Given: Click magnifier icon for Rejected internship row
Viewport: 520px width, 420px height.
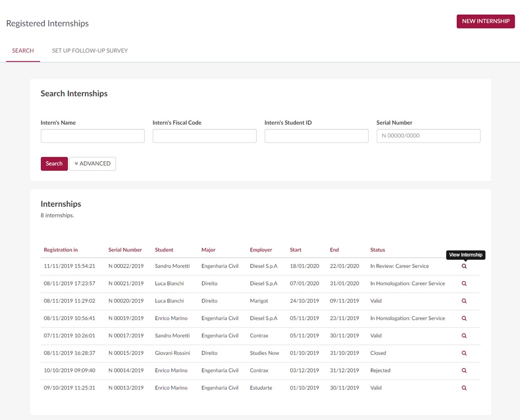Looking at the screenshot, I should pyautogui.click(x=464, y=371).
